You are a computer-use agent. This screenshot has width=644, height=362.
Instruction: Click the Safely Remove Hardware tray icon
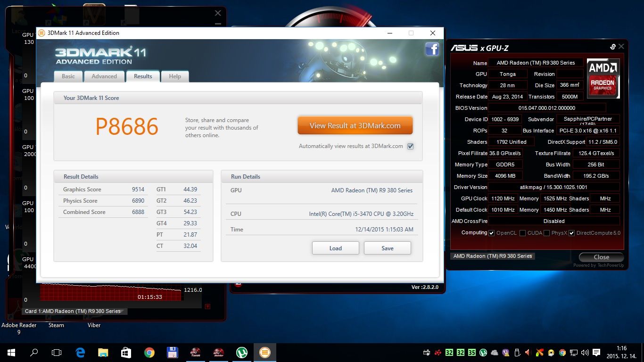[517, 353]
